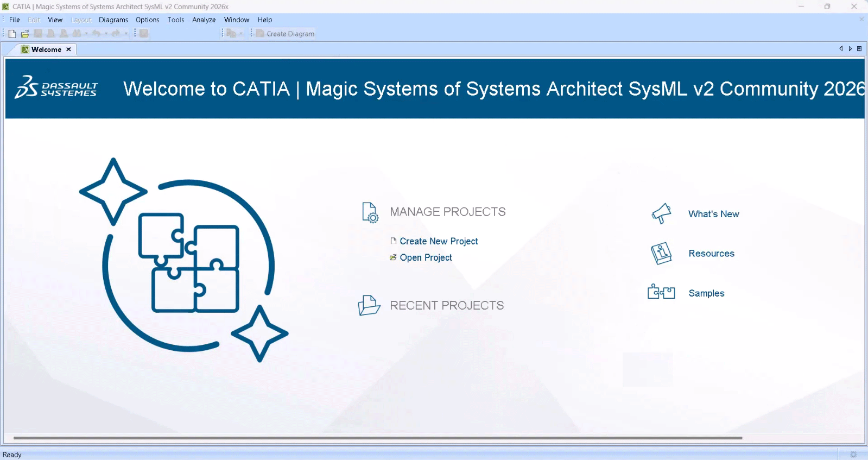Open the Tools menu

[x=176, y=20]
